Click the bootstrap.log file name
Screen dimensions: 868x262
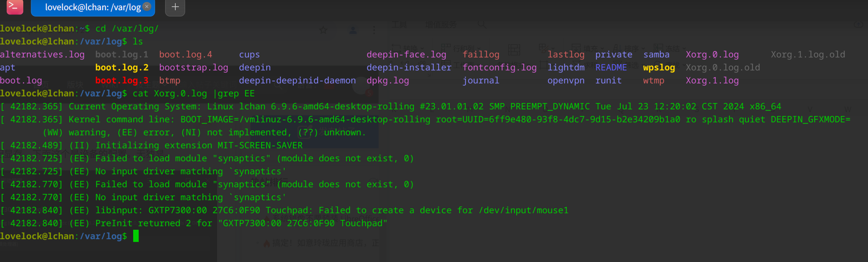tap(193, 68)
